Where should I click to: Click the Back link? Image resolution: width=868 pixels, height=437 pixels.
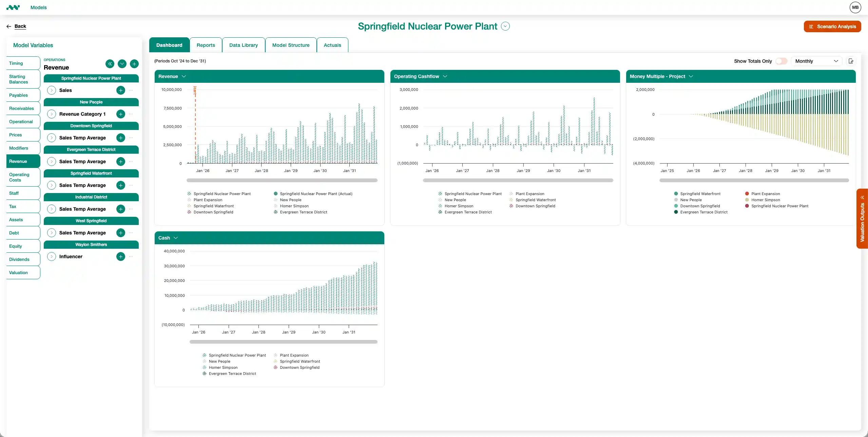20,26
